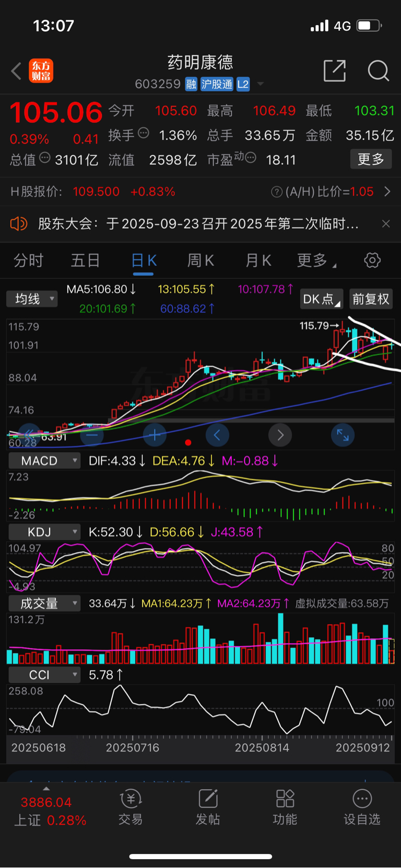The image size is (401, 868).
Task: Switch to the 五日 tab
Action: click(x=85, y=260)
